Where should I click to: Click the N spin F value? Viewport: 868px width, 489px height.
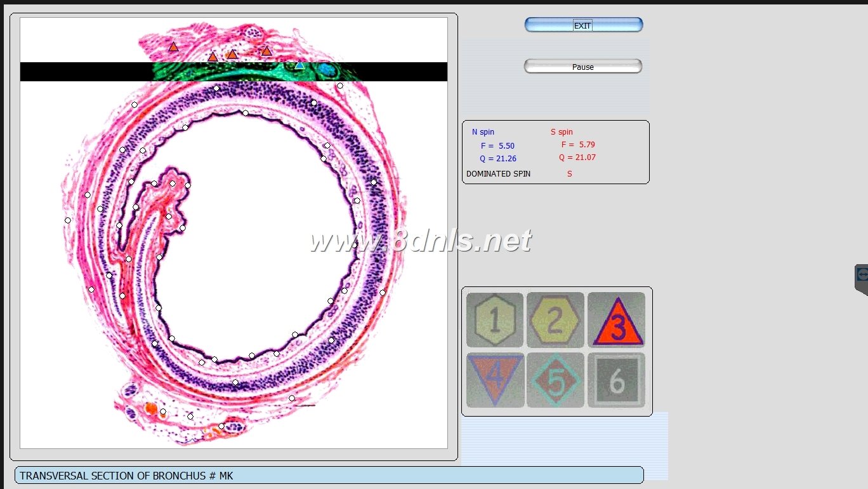coord(498,145)
